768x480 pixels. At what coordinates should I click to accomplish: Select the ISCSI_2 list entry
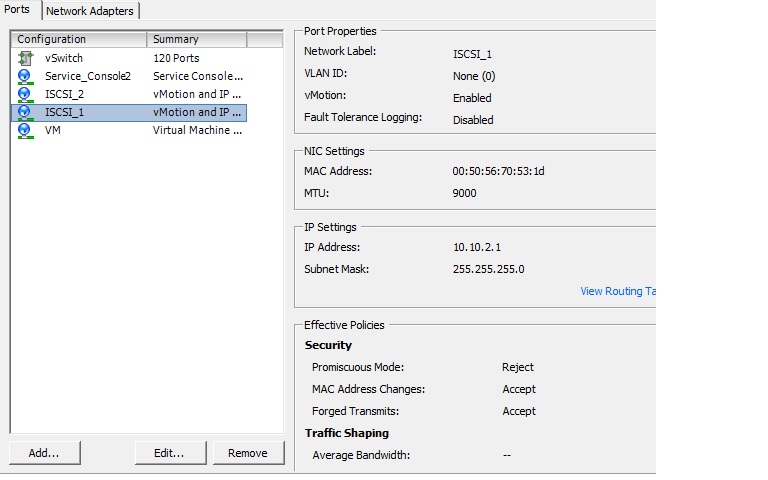64,95
